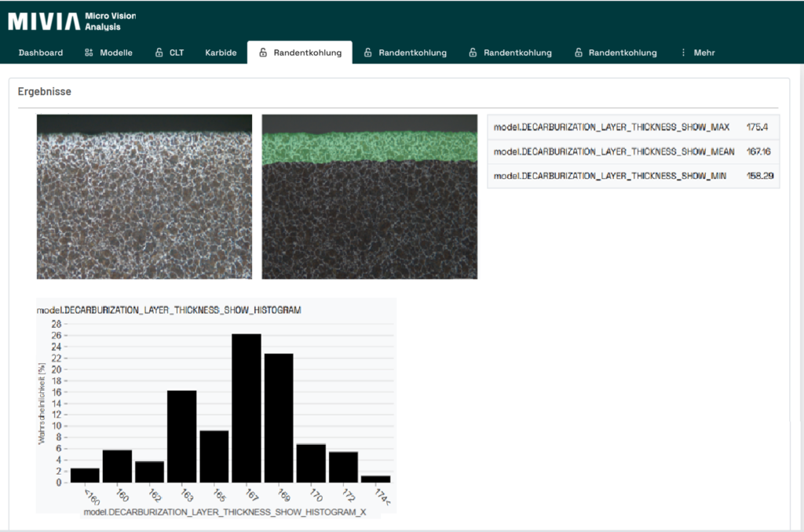Viewport: 804px width, 532px height.
Task: Switch to the Karbide tab
Action: point(221,53)
